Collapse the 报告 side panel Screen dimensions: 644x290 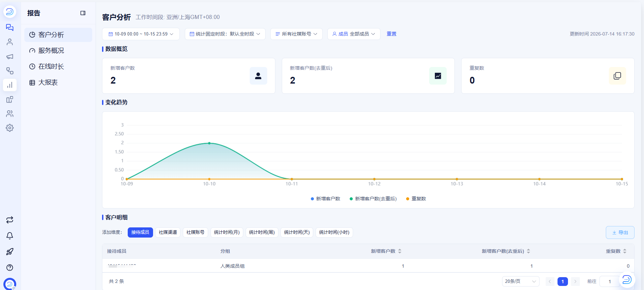coord(83,13)
